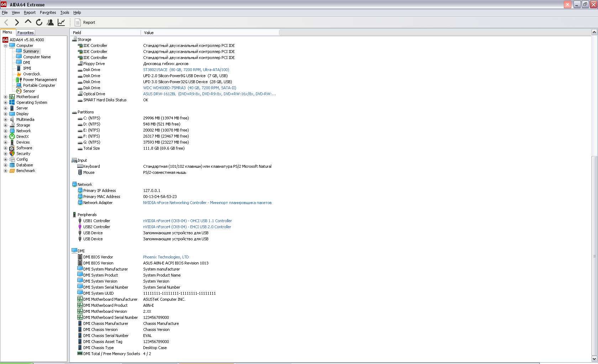The width and height of the screenshot is (598, 364).
Task: Select the DirectX Xbox-style icon
Action: [x=12, y=136]
